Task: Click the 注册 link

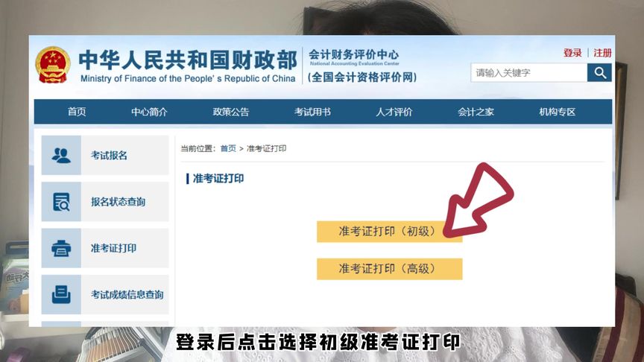Action: pyautogui.click(x=602, y=53)
